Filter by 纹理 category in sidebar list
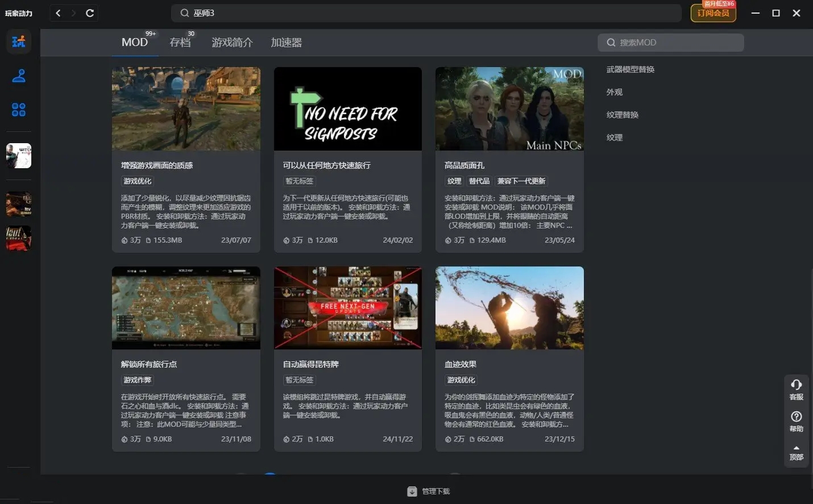Image resolution: width=813 pixels, height=504 pixels. tap(615, 138)
